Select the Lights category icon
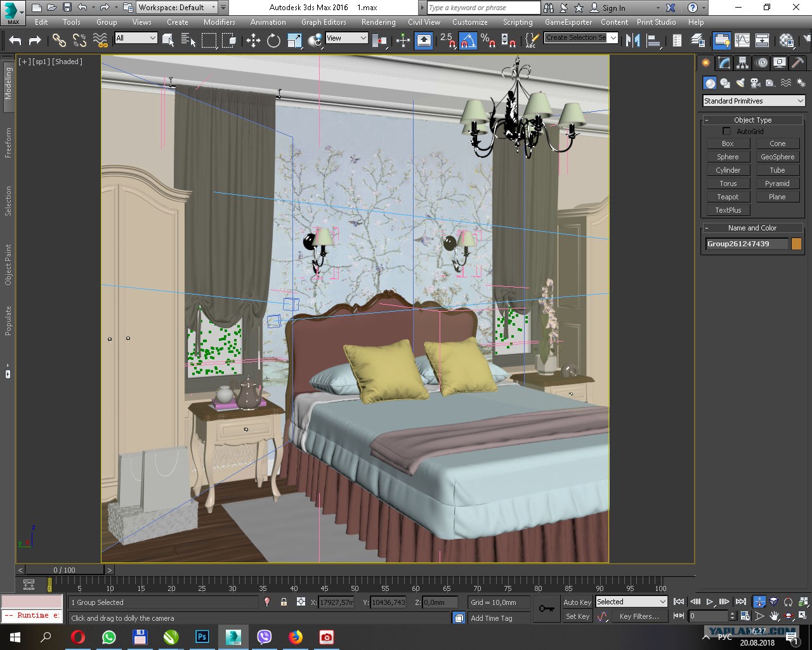Screen dimensions: 812x650 740,83
